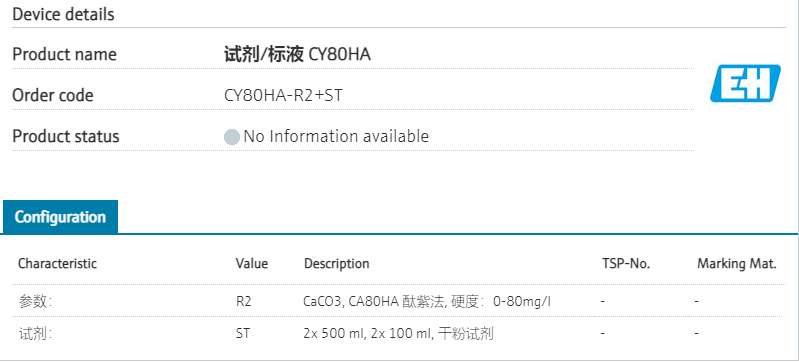Click the grey product status indicator dot
799x363 pixels.
pyautogui.click(x=232, y=137)
